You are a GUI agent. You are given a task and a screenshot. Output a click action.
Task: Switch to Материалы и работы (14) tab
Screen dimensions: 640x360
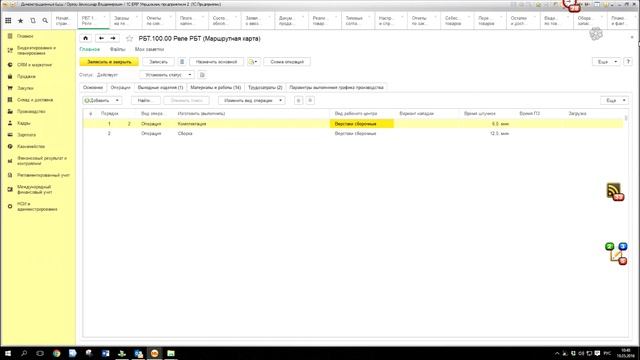pyautogui.click(x=216, y=87)
